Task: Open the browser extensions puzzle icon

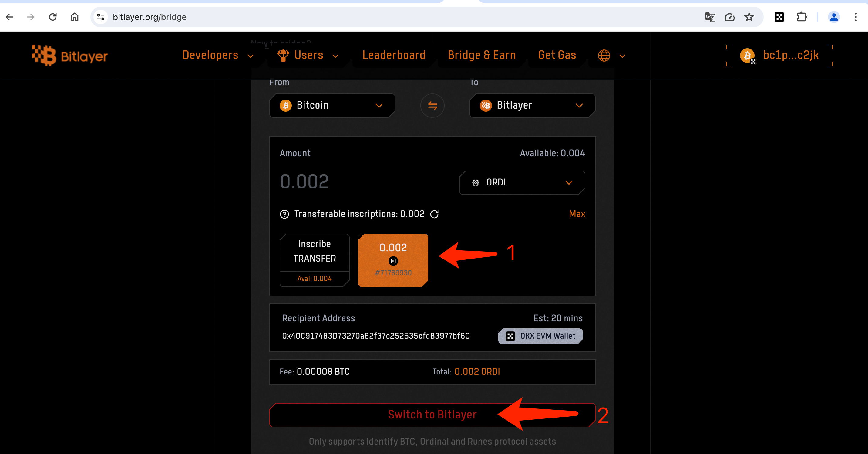Action: 801,17
